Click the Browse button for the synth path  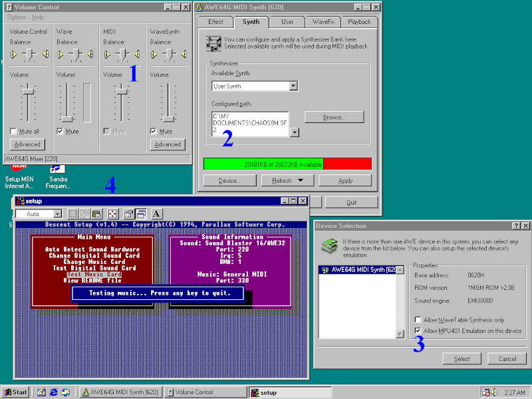[334, 117]
